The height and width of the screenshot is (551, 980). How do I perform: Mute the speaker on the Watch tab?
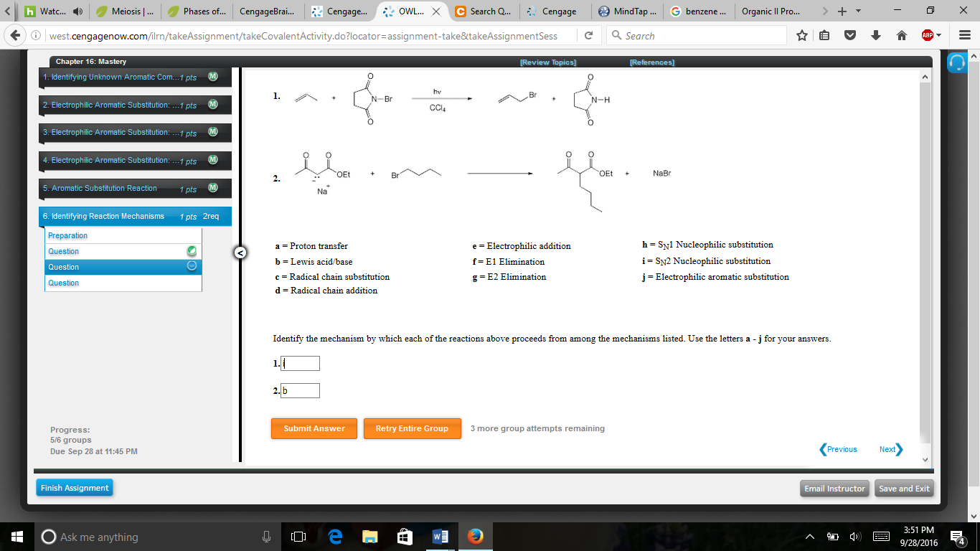pos(77,11)
